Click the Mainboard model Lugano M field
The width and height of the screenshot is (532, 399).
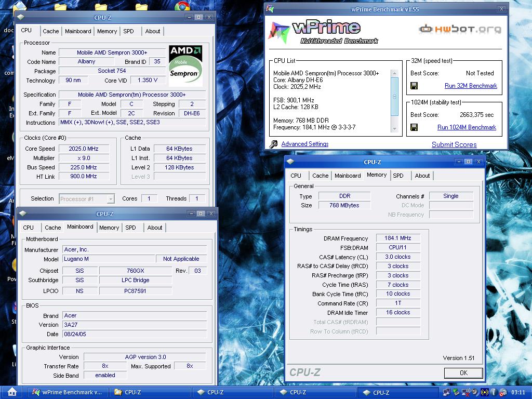pos(109,259)
